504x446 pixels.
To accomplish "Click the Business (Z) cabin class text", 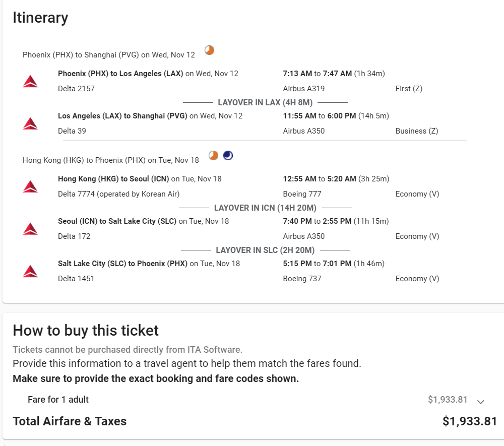I will (417, 131).
